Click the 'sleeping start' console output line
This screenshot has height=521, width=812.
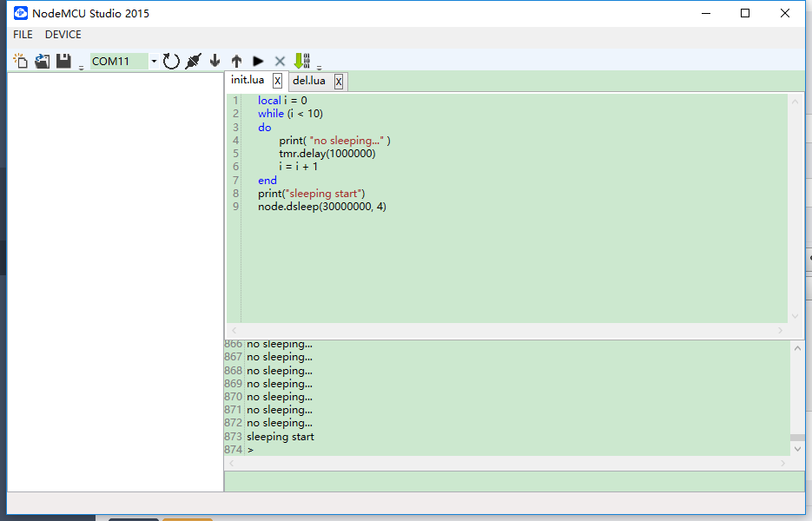coord(281,437)
